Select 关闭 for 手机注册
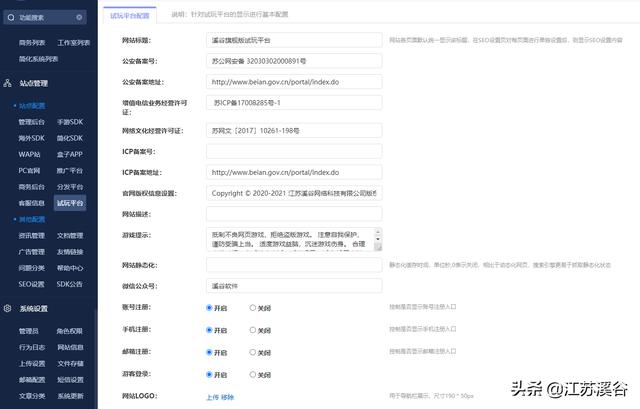Image resolution: width=640 pixels, height=409 pixels. (253, 330)
